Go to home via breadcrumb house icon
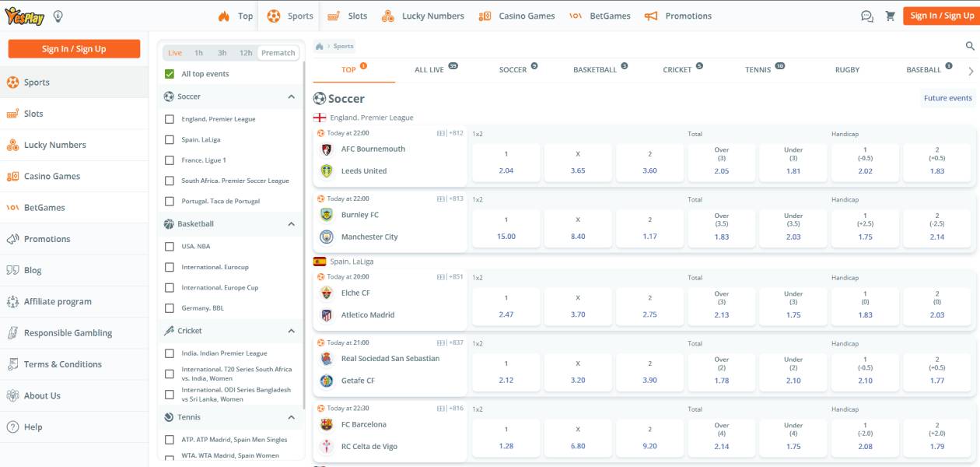 point(320,47)
